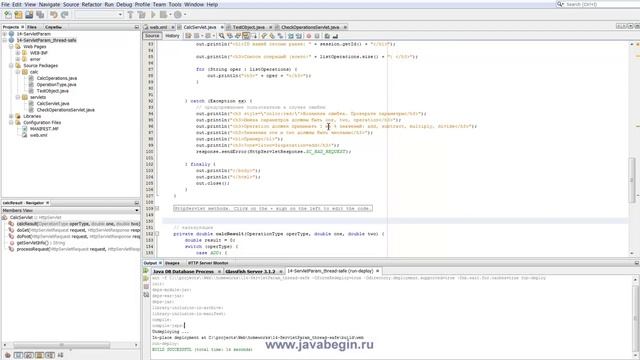
Task: Click the Save All toolbar icon
Action: point(40,15)
